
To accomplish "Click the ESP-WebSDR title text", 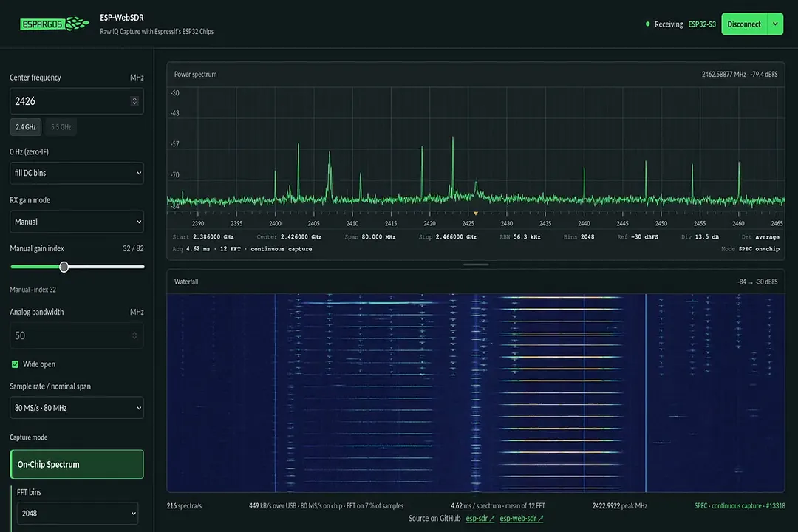I will tap(122, 18).
